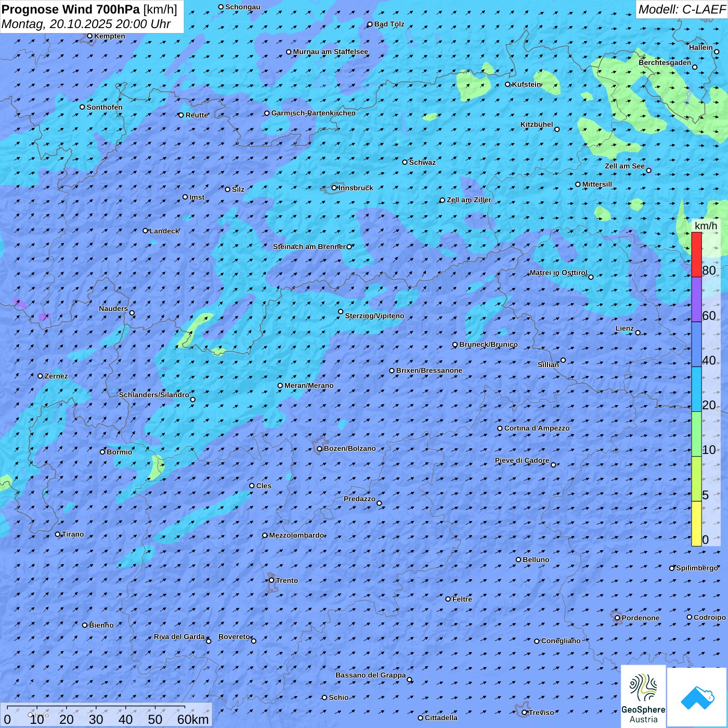Click the 'Steinach am Brenner' label
Viewport: 728px width, 728px height.
[309, 246]
